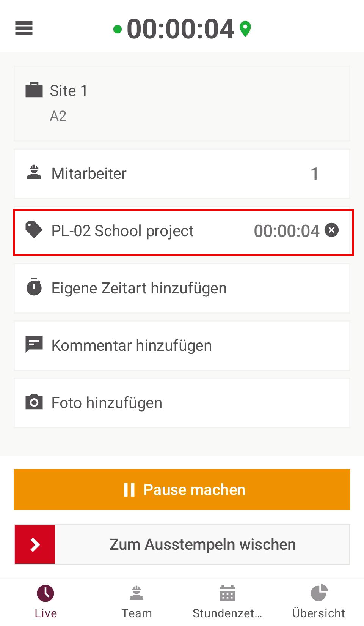Open the Site 1 A2 workplace card
Screen dimensions: 364x626
coord(182,103)
